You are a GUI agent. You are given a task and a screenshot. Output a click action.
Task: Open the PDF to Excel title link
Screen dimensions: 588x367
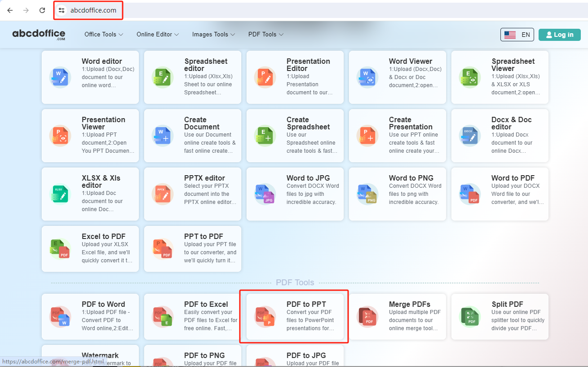pos(206,304)
